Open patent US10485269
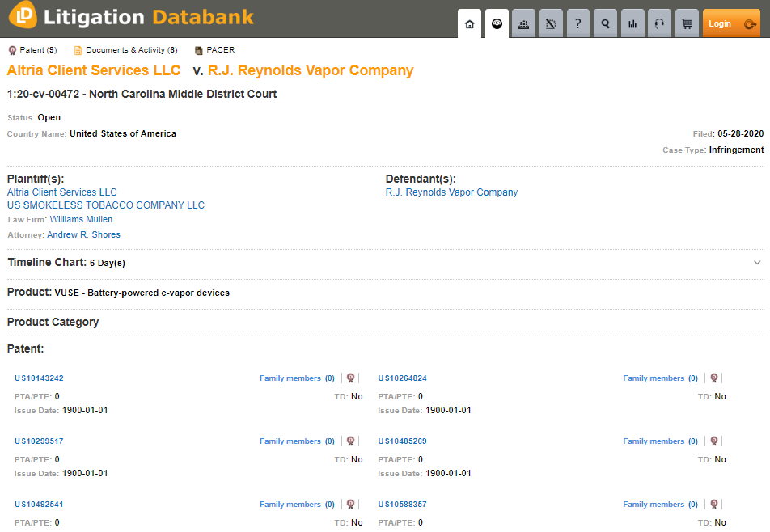 [402, 441]
